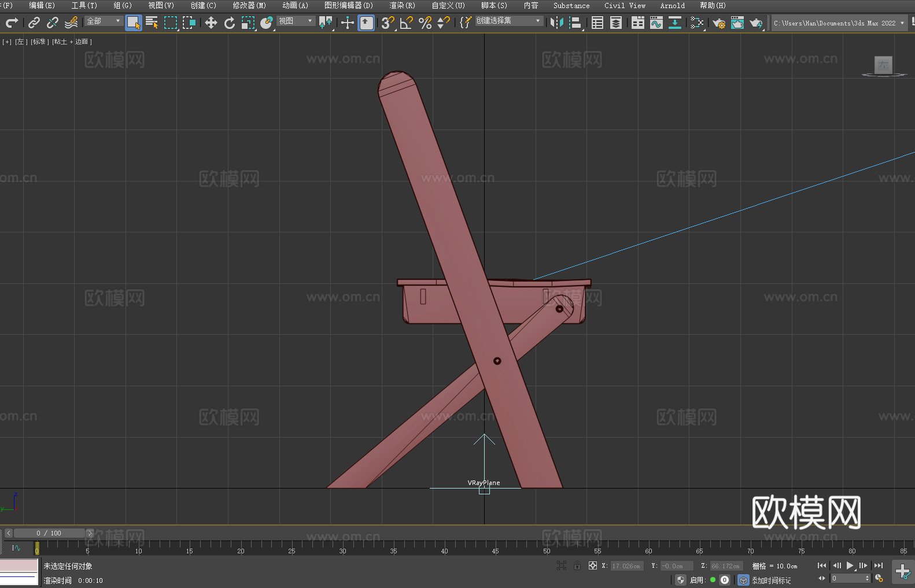Open 渲染(R) menu
The image size is (915, 588).
[402, 5]
